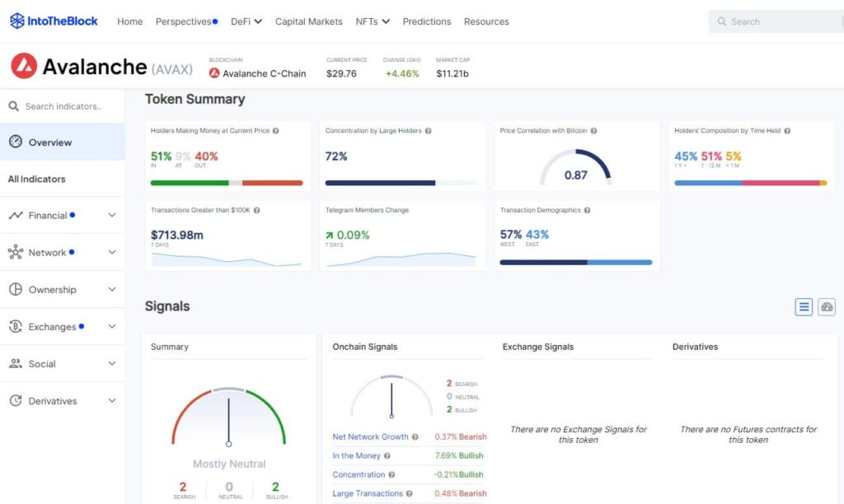This screenshot has height=504, width=844.
Task: Expand the Social section chevron
Action: tap(112, 364)
